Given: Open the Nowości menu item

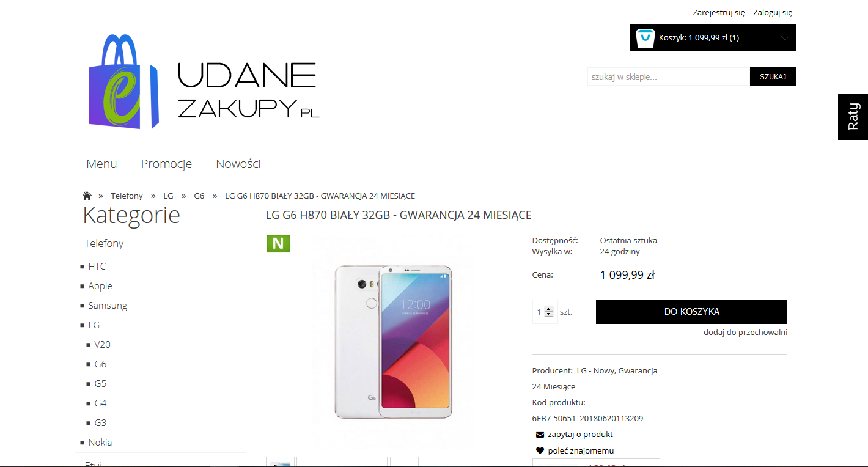Looking at the screenshot, I should point(238,164).
